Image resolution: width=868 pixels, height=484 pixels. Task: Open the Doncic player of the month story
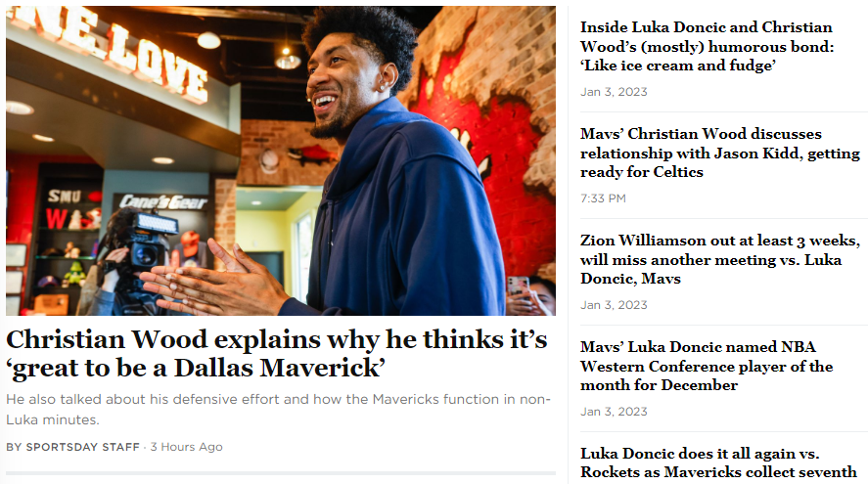coord(707,366)
